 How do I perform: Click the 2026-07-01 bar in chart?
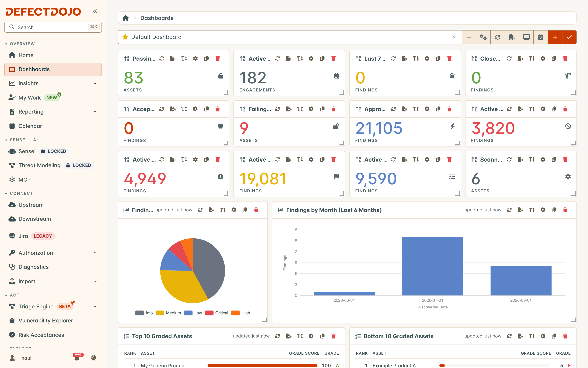click(432, 266)
